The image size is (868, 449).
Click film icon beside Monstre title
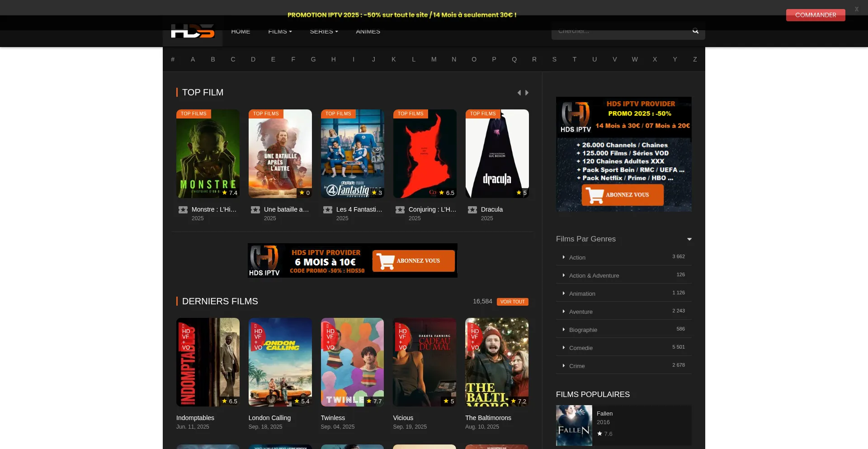point(183,210)
